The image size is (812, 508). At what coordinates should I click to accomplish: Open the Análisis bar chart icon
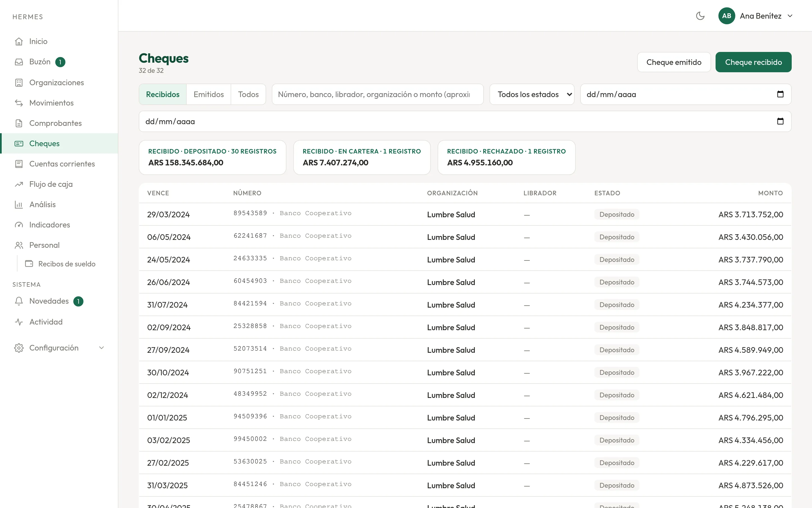tap(19, 205)
